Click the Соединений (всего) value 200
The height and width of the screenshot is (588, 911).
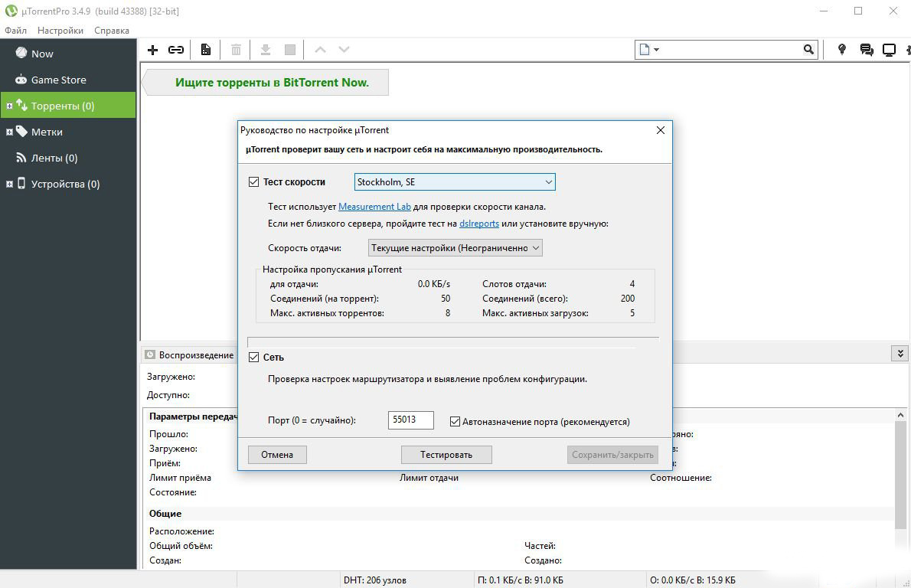coord(628,299)
